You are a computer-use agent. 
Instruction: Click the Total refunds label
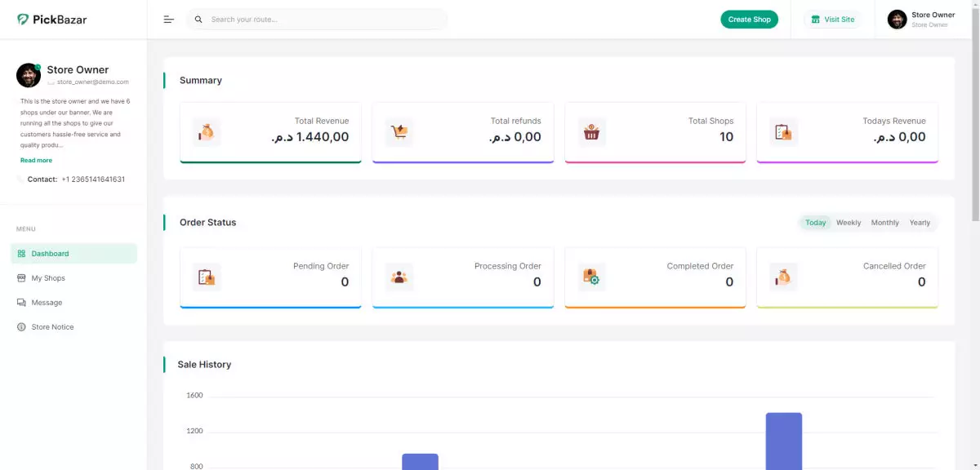(515, 121)
